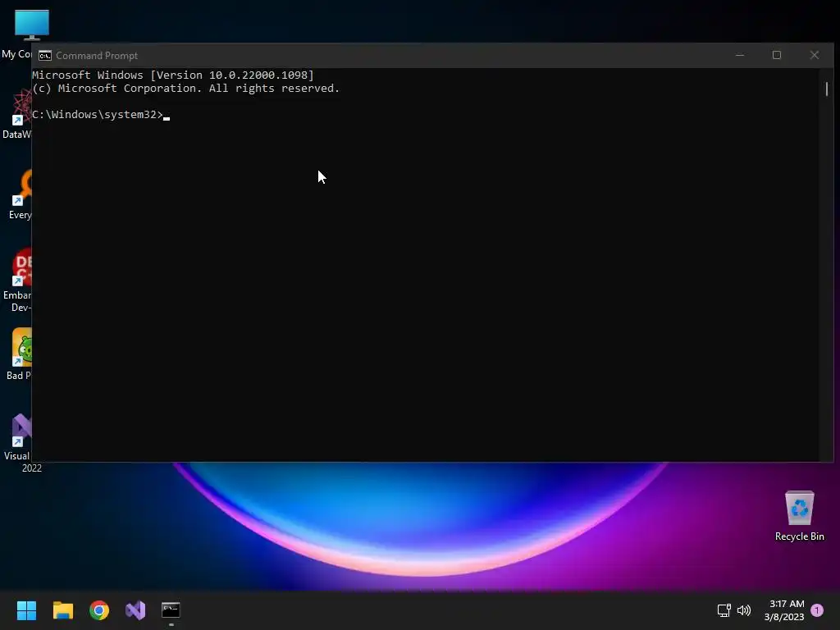Show calendar via the 3:17 AM clock
The height and width of the screenshot is (630, 840).
point(784,610)
